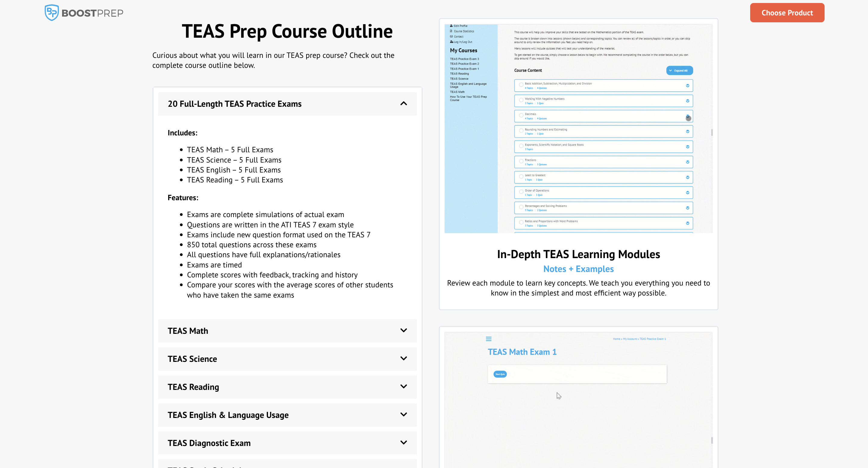Expand the TEAS Math accordion
868x468 pixels.
[x=403, y=330]
